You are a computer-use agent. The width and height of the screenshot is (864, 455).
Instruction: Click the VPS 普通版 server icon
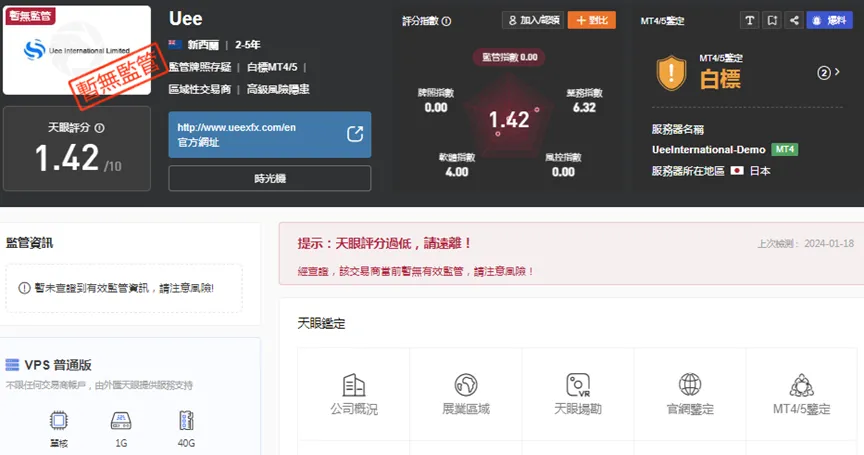(12, 365)
